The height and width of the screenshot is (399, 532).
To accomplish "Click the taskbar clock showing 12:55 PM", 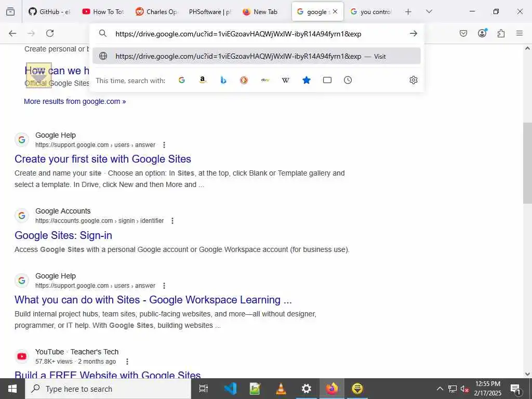I will pos(488,389).
